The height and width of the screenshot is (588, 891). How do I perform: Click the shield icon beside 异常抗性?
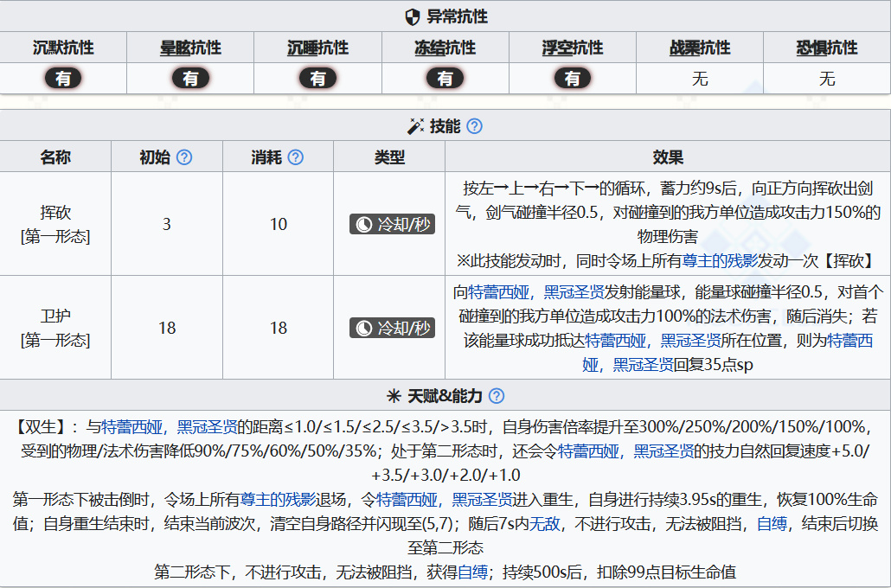413,16
